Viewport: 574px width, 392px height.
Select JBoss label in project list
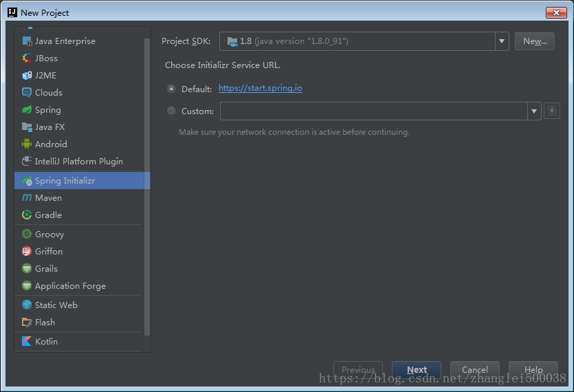coord(46,58)
